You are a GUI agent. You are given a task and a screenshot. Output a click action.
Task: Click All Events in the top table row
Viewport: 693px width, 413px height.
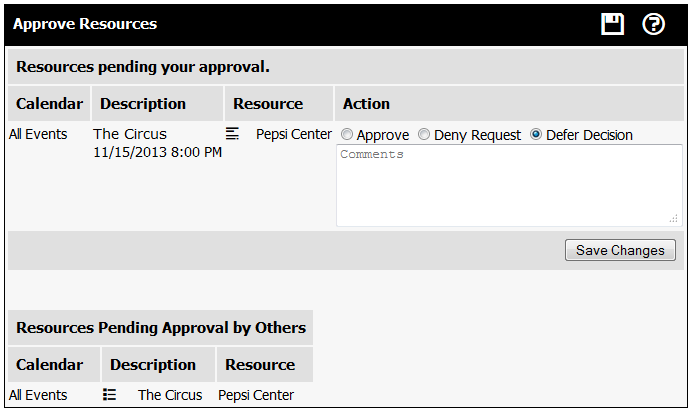pyautogui.click(x=38, y=134)
